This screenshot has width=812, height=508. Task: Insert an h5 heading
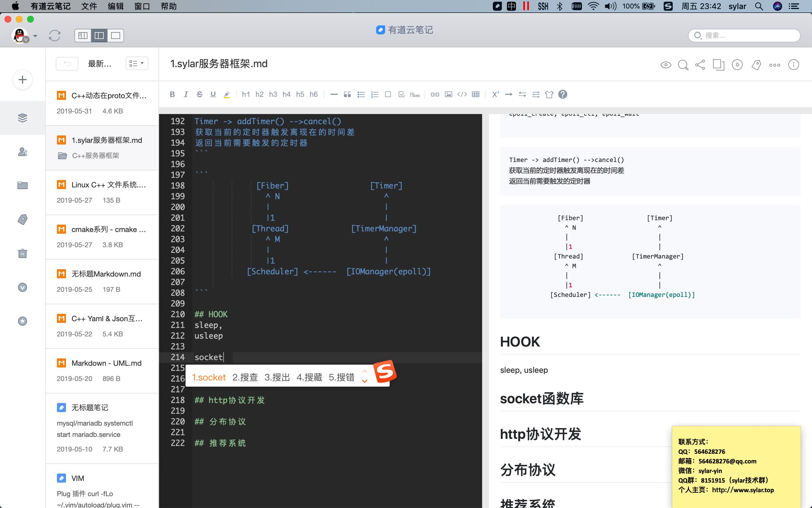(x=300, y=95)
